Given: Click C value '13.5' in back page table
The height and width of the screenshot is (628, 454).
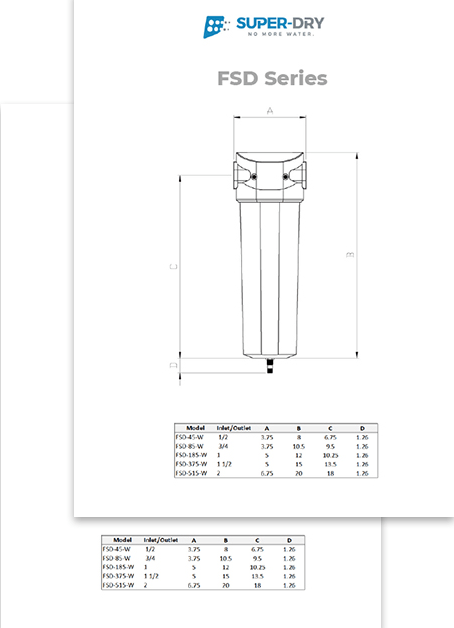Looking at the screenshot, I should coord(257,576).
